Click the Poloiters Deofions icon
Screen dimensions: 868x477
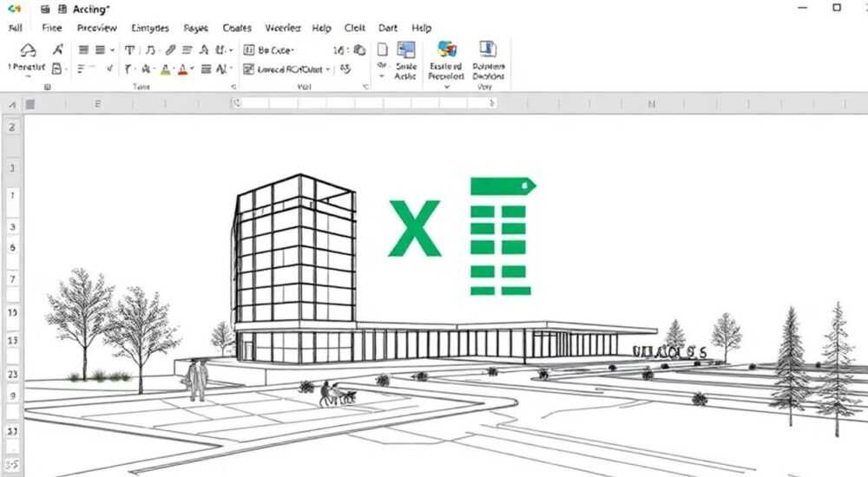pyautogui.click(x=488, y=49)
